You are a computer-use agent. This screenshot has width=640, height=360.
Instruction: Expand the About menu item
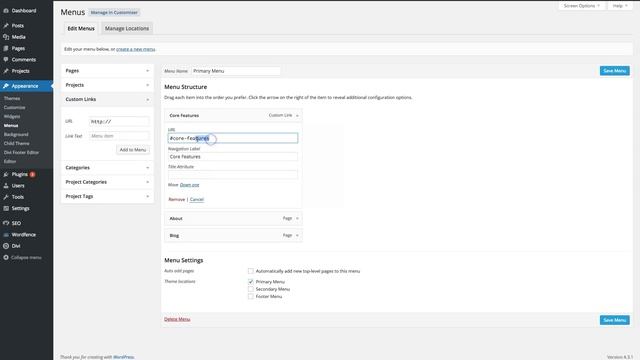point(297,218)
